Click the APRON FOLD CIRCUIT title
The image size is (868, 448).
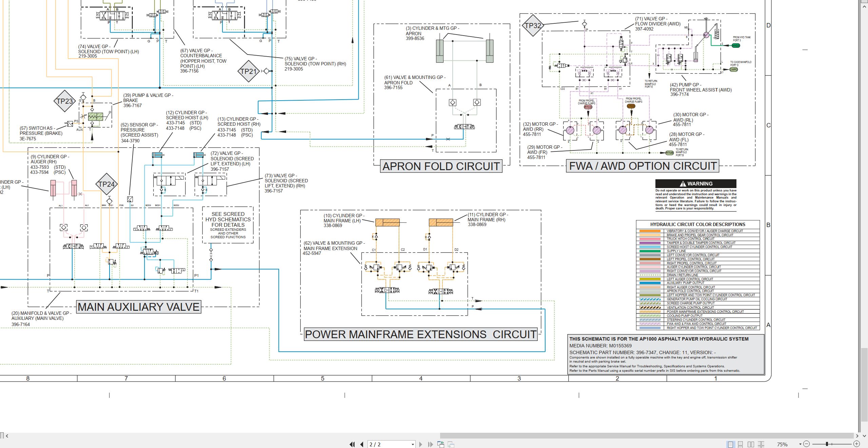(x=441, y=166)
